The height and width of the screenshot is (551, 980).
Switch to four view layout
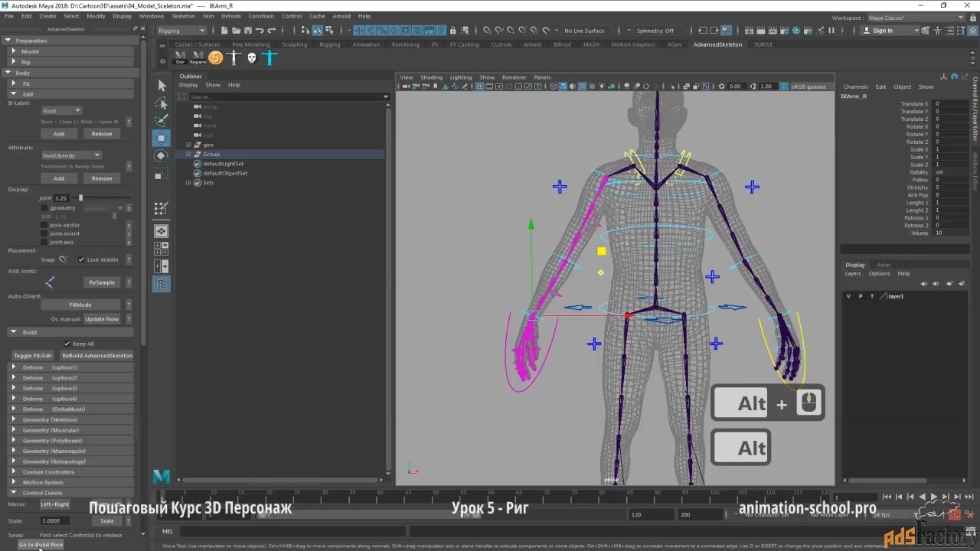click(x=162, y=249)
